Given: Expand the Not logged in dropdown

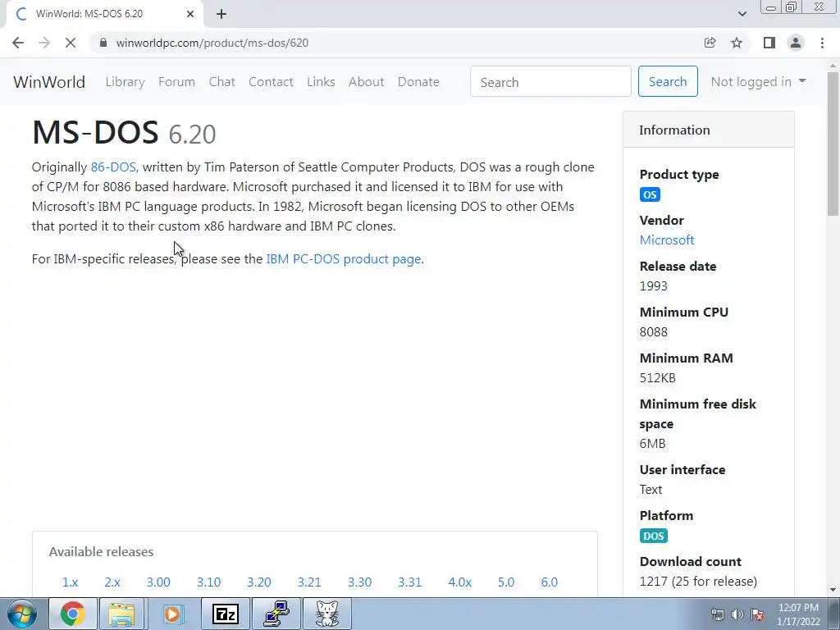Looking at the screenshot, I should [758, 81].
